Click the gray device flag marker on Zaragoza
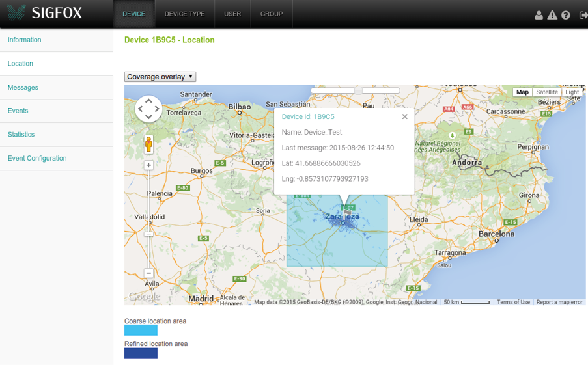Viewport: 588px width, 365px height. point(346,215)
